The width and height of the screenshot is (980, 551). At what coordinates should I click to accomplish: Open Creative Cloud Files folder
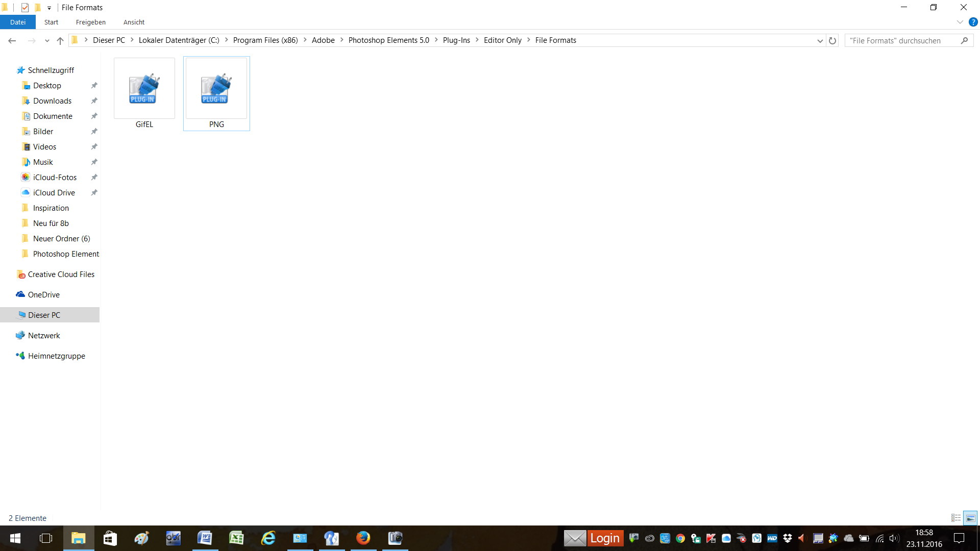coord(61,274)
